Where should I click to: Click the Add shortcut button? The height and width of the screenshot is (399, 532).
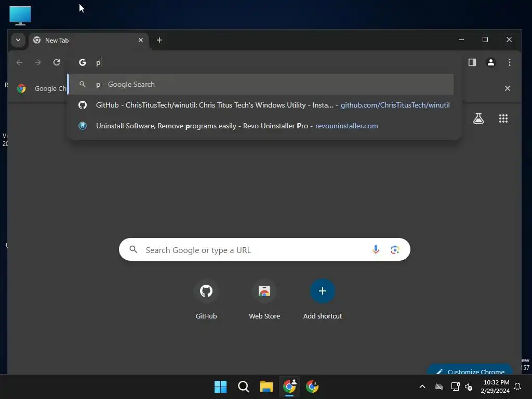(322, 300)
